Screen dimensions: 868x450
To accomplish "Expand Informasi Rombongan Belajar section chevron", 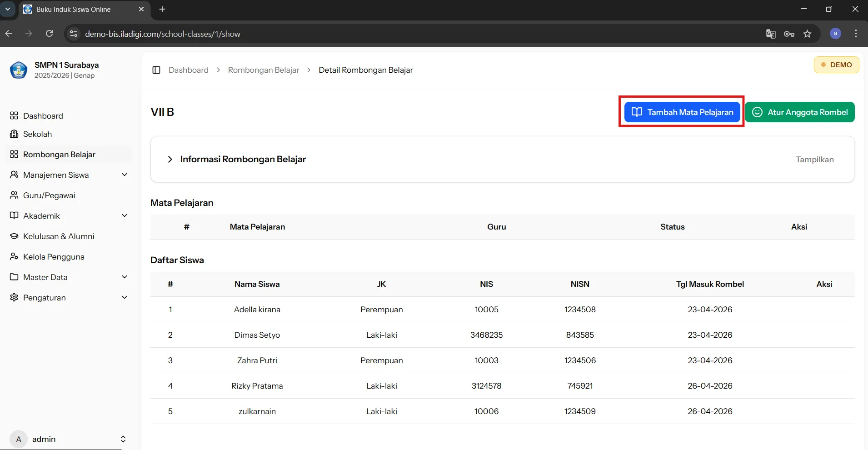I will [x=170, y=159].
